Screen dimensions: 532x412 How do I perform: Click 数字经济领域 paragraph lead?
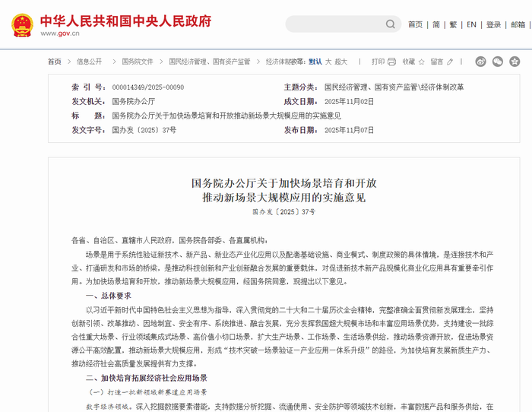point(107,407)
